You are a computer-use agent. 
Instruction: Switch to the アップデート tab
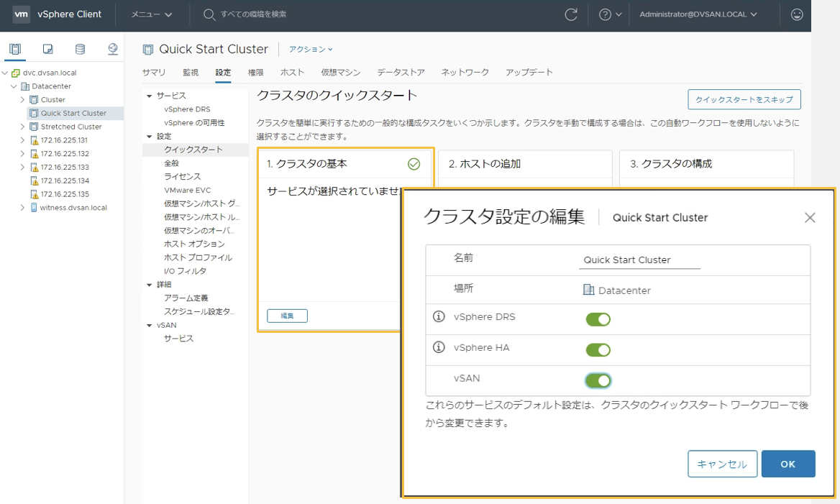pyautogui.click(x=529, y=73)
